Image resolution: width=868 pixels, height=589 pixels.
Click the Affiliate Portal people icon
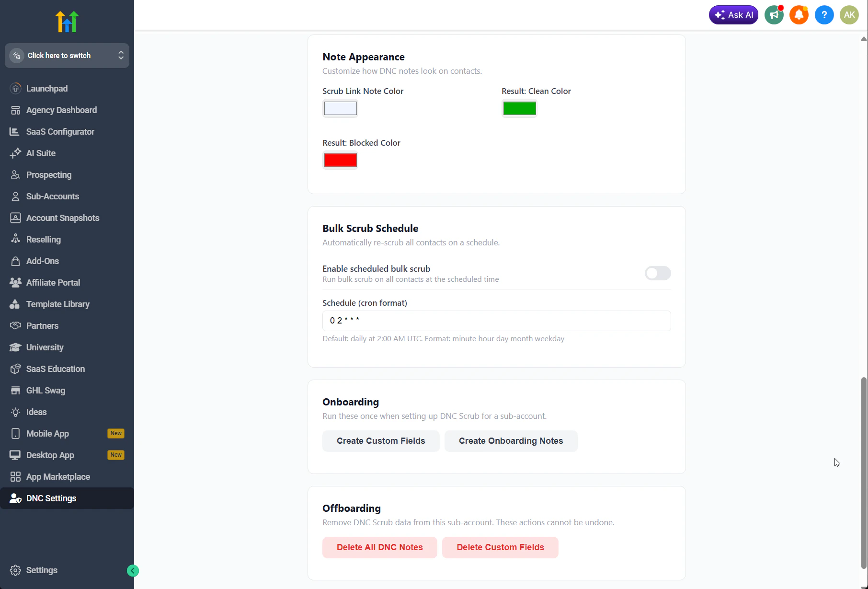click(x=15, y=283)
